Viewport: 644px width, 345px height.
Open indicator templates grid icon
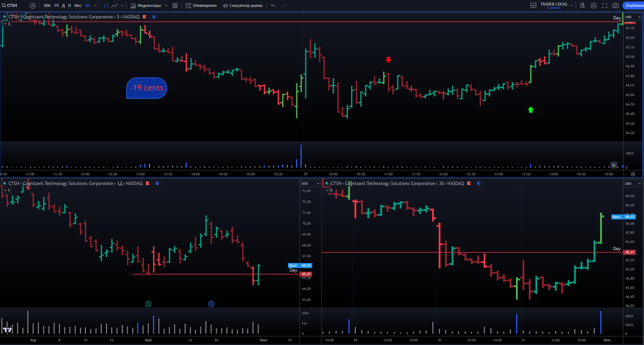click(x=175, y=6)
